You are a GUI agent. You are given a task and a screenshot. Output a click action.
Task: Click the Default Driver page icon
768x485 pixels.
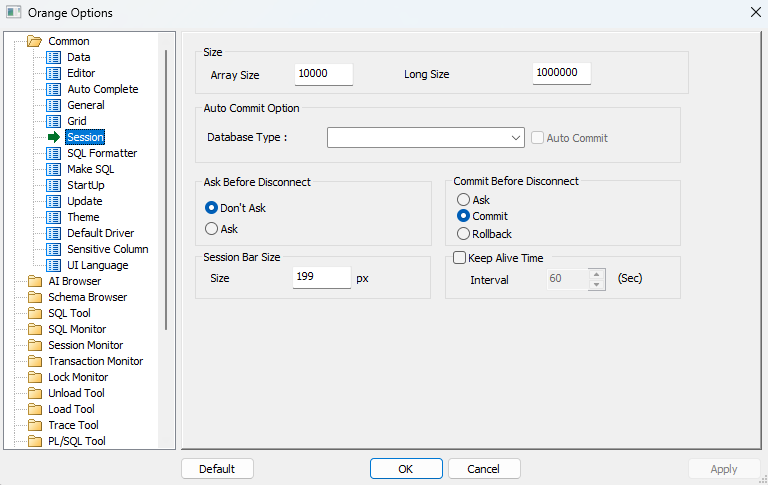[x=53, y=233]
